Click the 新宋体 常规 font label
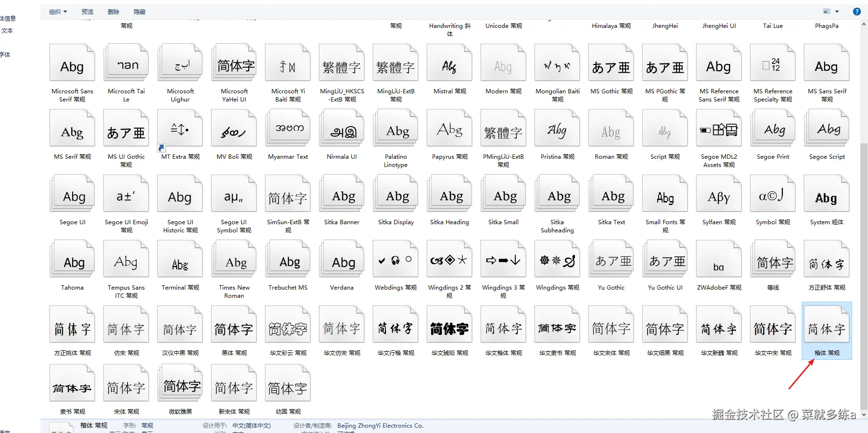 [234, 412]
